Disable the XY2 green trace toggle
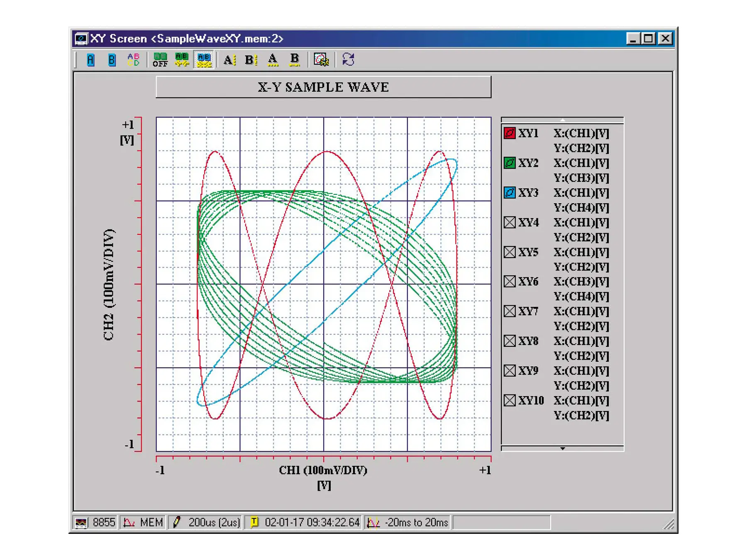This screenshot has width=747, height=560. coord(509,163)
